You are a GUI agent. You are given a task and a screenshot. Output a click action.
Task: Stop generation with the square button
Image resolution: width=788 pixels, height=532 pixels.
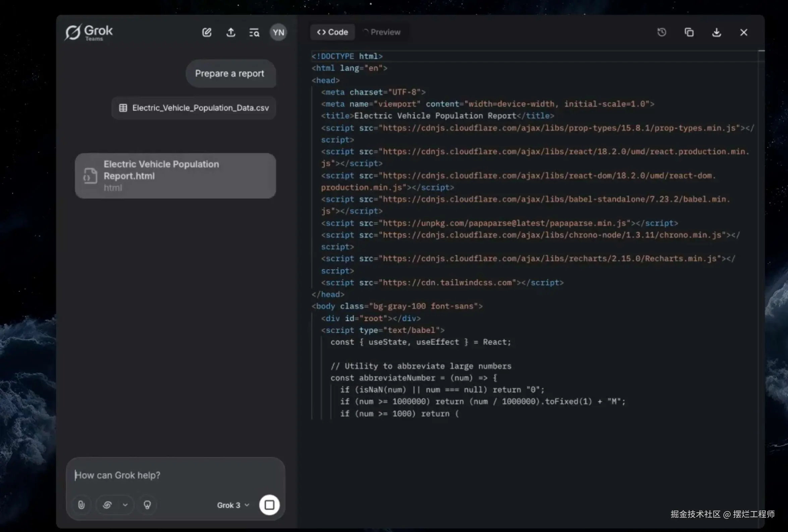click(x=269, y=505)
